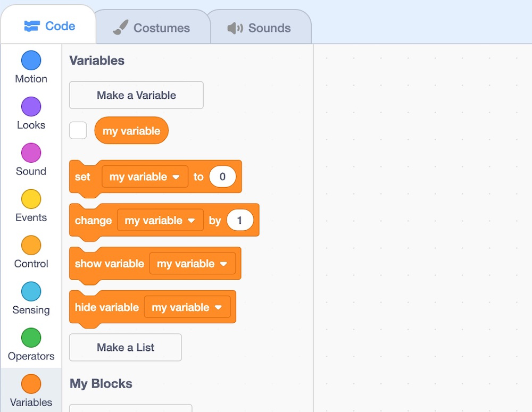The height and width of the screenshot is (412, 532).
Task: Click Make a Variable button
Action: click(x=136, y=95)
